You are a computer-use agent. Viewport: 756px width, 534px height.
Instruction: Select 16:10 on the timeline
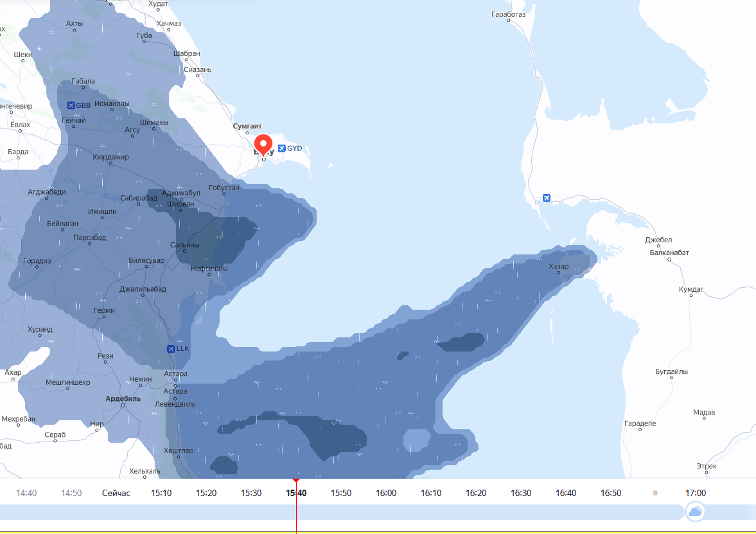431,493
